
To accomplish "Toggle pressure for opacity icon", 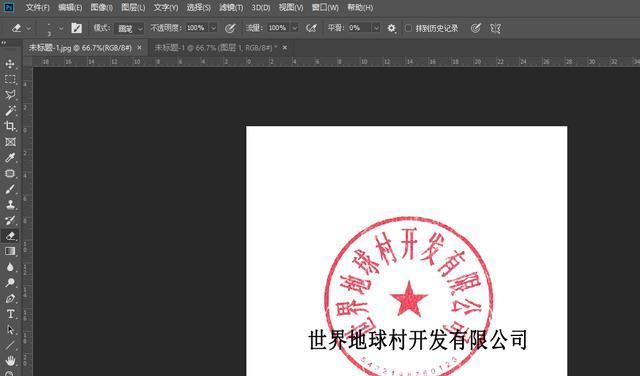I will click(x=230, y=28).
